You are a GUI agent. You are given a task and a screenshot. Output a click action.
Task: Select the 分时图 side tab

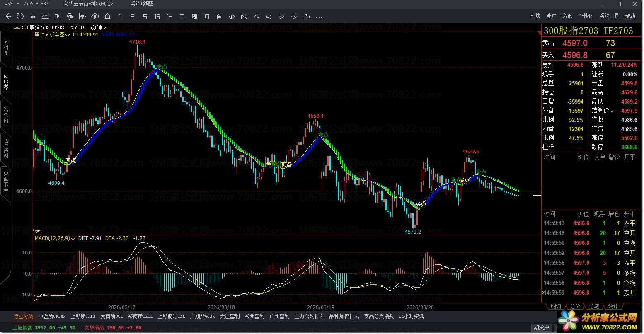click(6, 48)
